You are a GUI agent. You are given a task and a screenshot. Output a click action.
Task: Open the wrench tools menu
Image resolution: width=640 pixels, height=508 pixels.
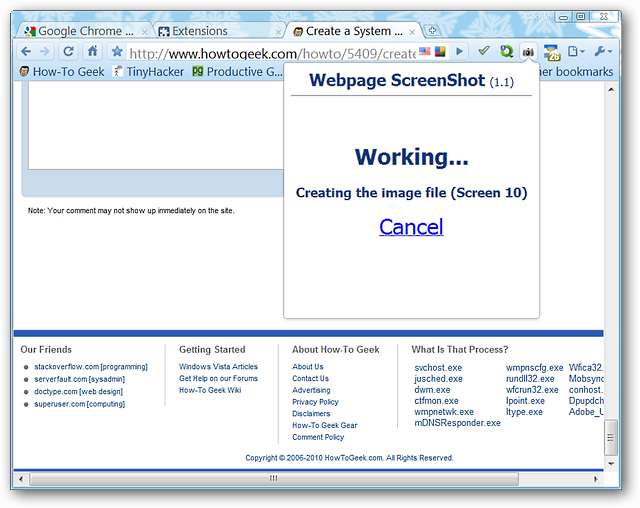tap(603, 51)
